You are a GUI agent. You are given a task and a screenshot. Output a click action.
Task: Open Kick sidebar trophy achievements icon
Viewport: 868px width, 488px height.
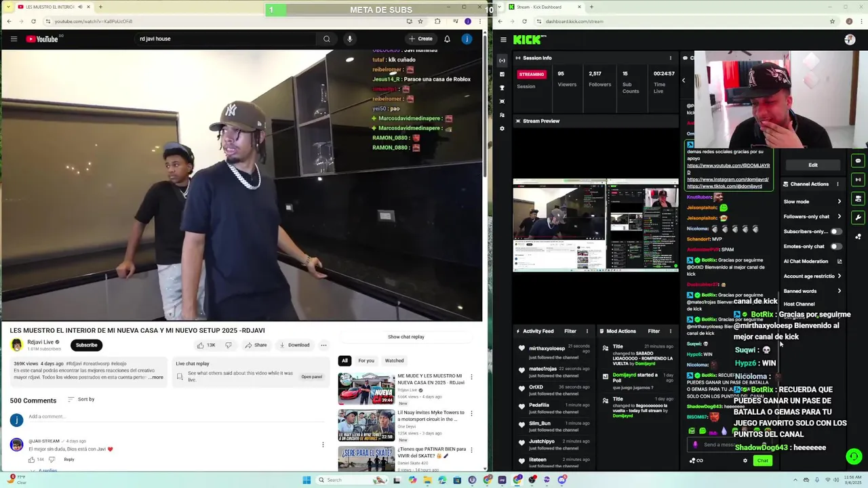[x=502, y=87]
